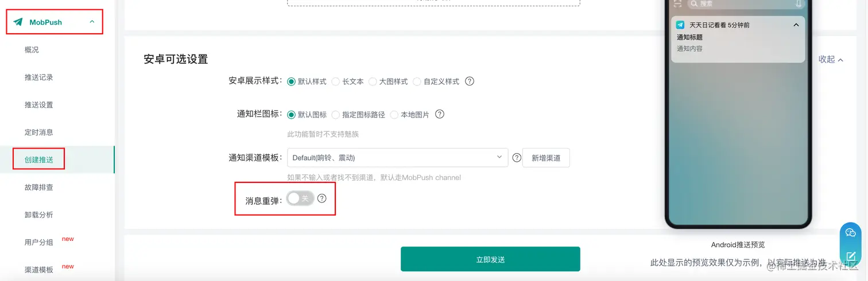
Task: Select 默认样式 display style radio
Action: click(292, 81)
